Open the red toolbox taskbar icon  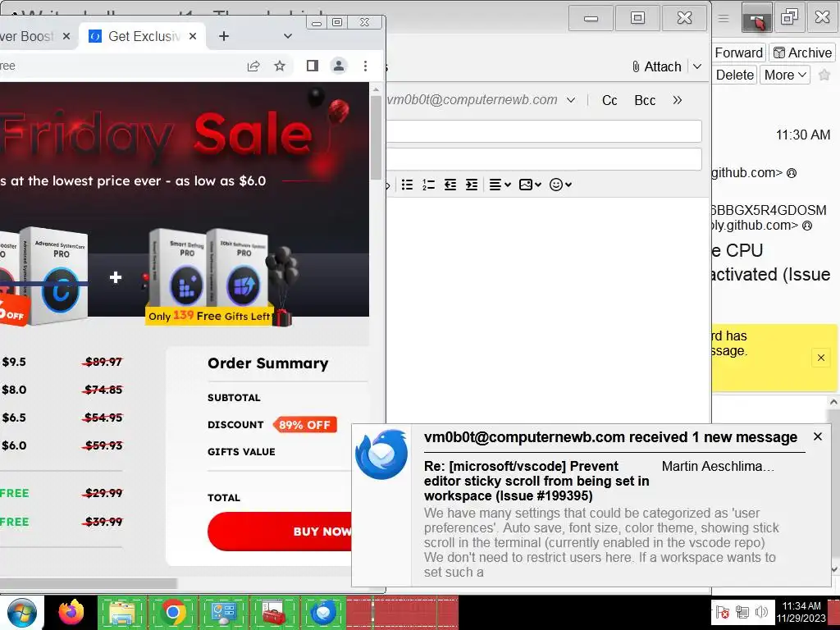coord(274,613)
